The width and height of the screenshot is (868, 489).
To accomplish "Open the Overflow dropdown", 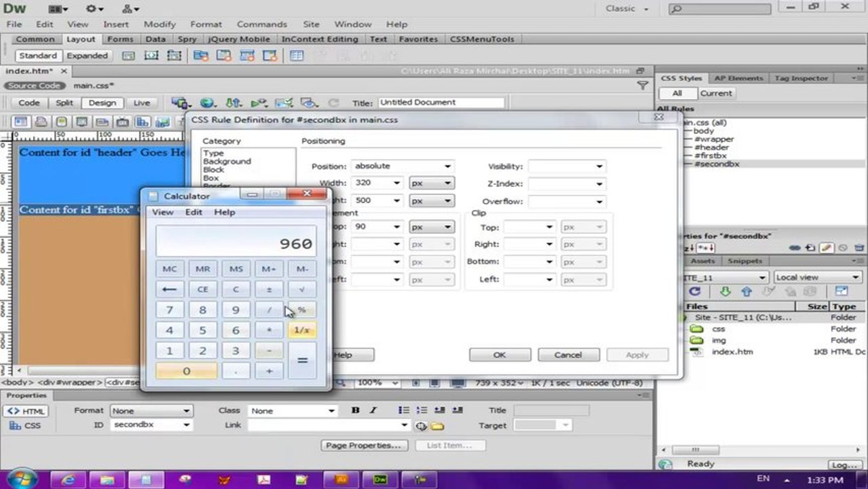I will tap(566, 202).
